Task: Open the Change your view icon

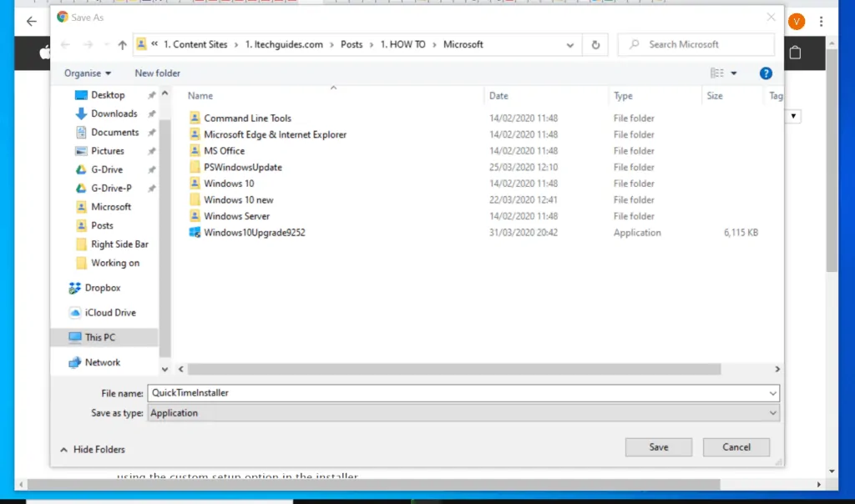Action: point(716,73)
